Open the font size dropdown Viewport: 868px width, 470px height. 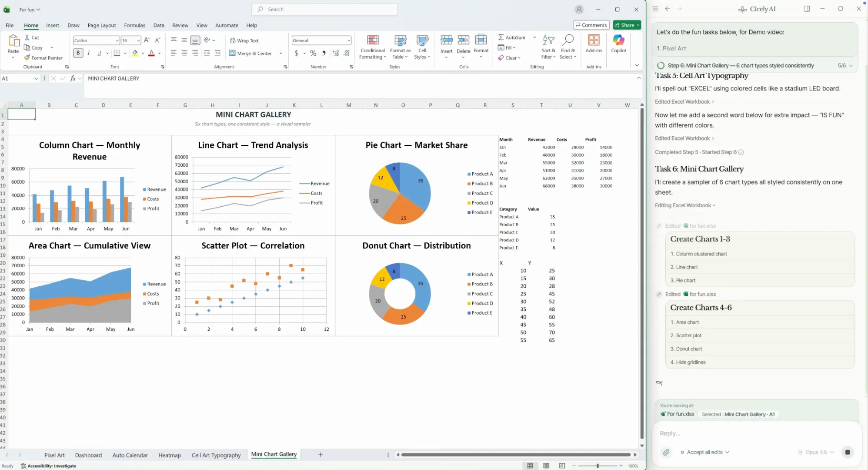[x=138, y=40]
